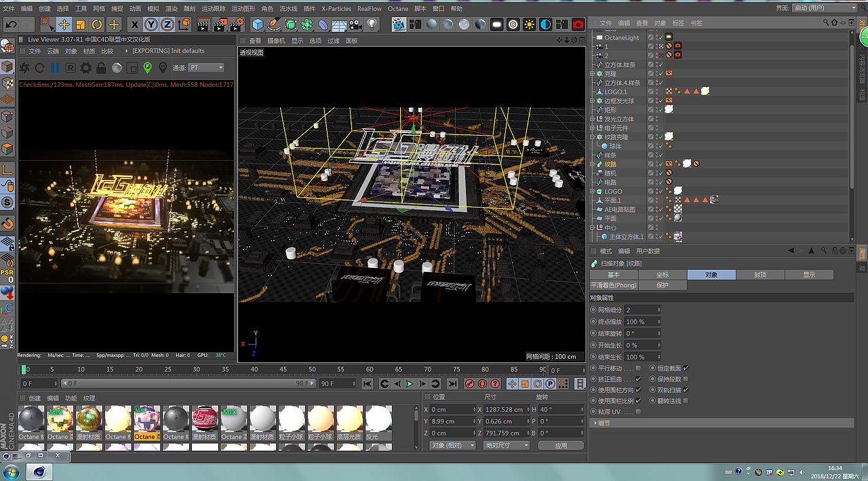Restart render in Live Viewer
Screen dimensions: 868x481
[x=39, y=68]
